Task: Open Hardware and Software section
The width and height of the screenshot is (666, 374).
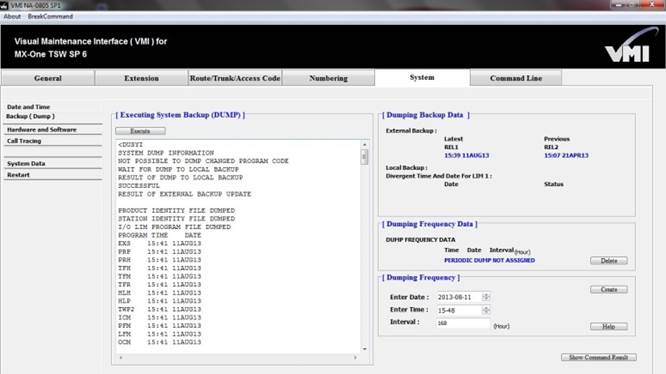Action: [42, 130]
